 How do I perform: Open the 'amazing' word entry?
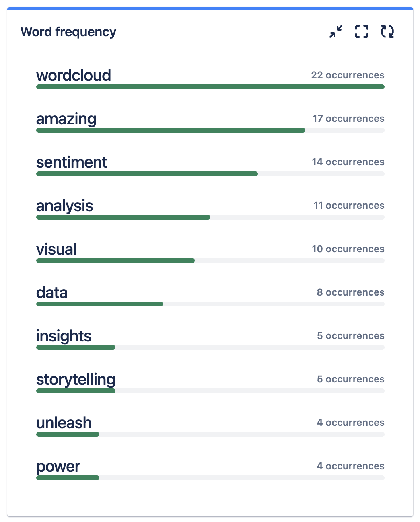(66, 119)
